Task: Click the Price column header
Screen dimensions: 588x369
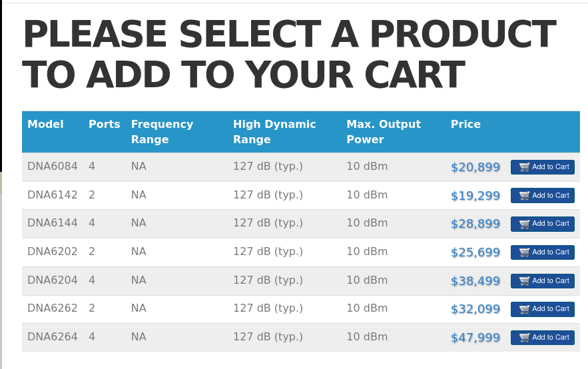Action: click(465, 125)
